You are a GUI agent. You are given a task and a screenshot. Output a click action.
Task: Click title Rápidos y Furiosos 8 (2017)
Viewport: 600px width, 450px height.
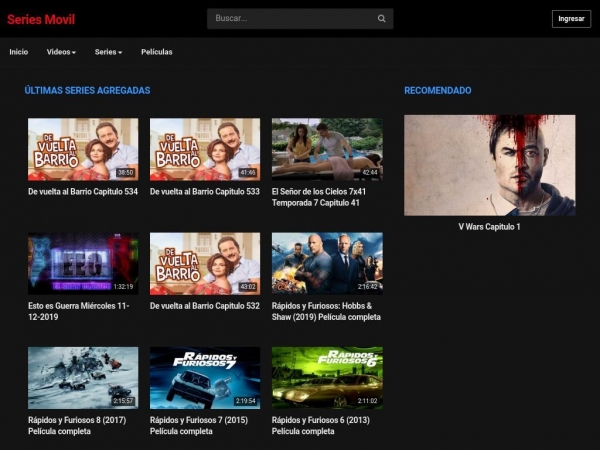tap(77, 426)
